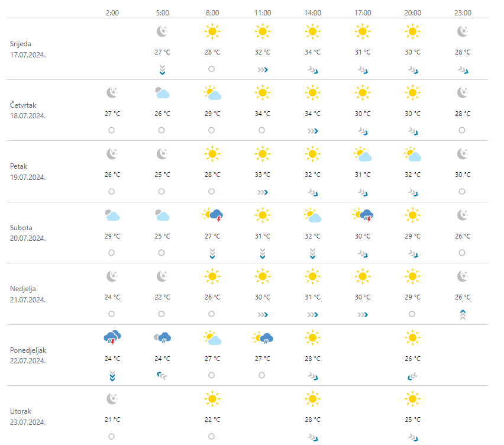This screenshot has height=445, width=504.
Task: Click Ponedjeljak 5:00 northwest wind arrow
Action: 162,375
